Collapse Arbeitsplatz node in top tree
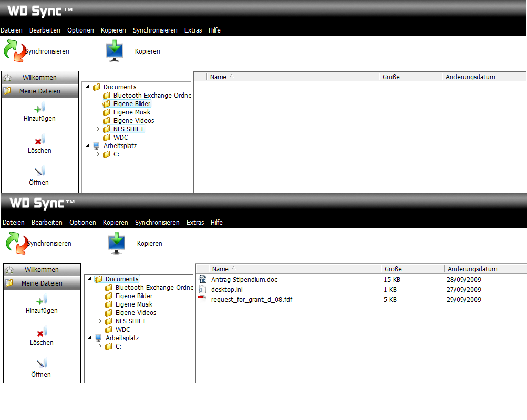The width and height of the screenshot is (527, 420). tap(87, 145)
